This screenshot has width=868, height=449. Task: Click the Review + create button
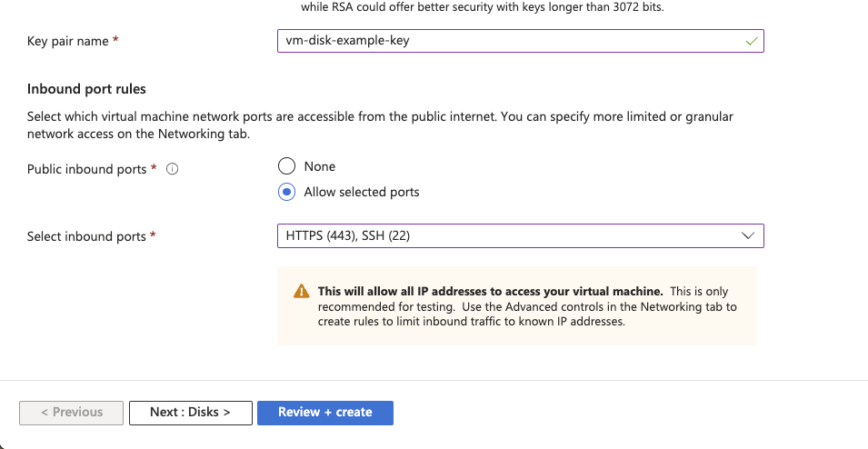(325, 413)
